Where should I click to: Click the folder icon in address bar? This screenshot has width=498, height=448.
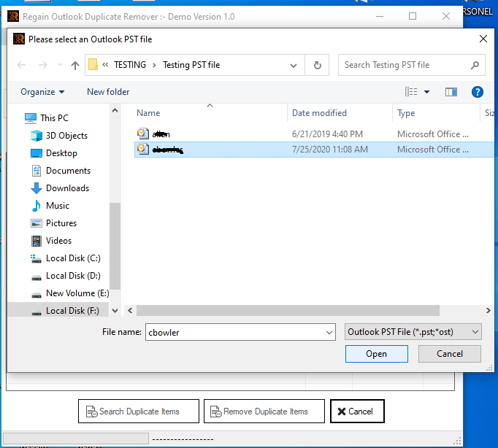[x=93, y=65]
